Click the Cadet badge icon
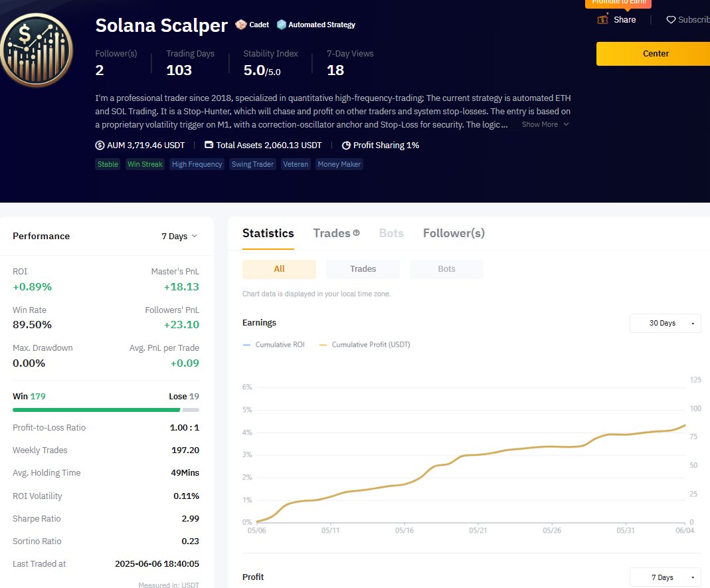This screenshot has width=710, height=588. pyautogui.click(x=241, y=25)
